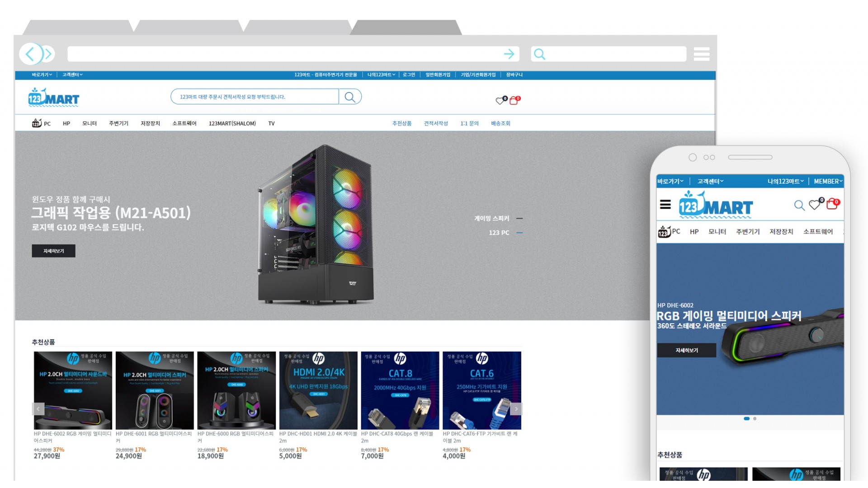
Task: Click the 그래픽 작업용 (M21-A501) banner title
Action: (111, 212)
